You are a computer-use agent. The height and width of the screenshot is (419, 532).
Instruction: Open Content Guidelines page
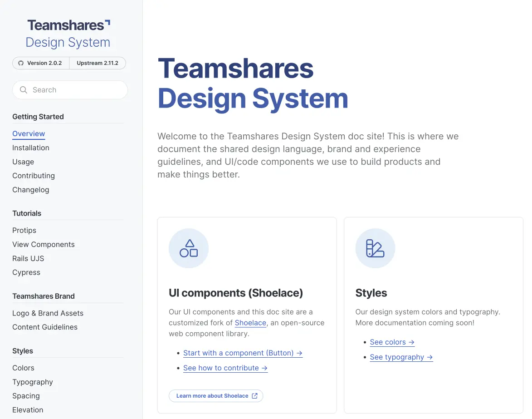click(45, 327)
